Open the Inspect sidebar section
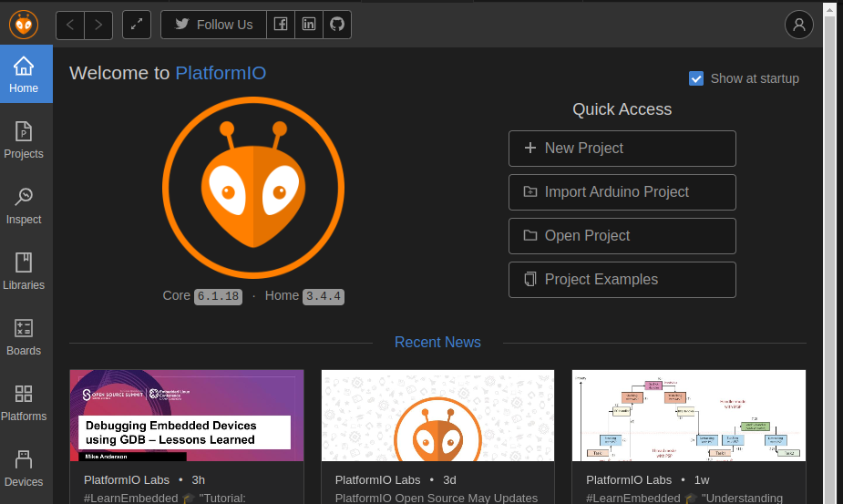 (24, 205)
